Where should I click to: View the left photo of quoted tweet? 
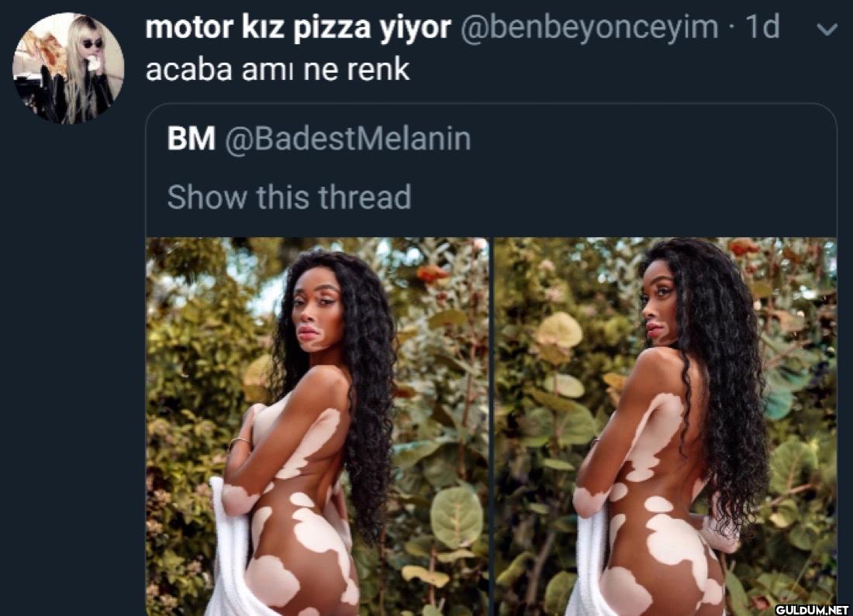[x=318, y=426]
